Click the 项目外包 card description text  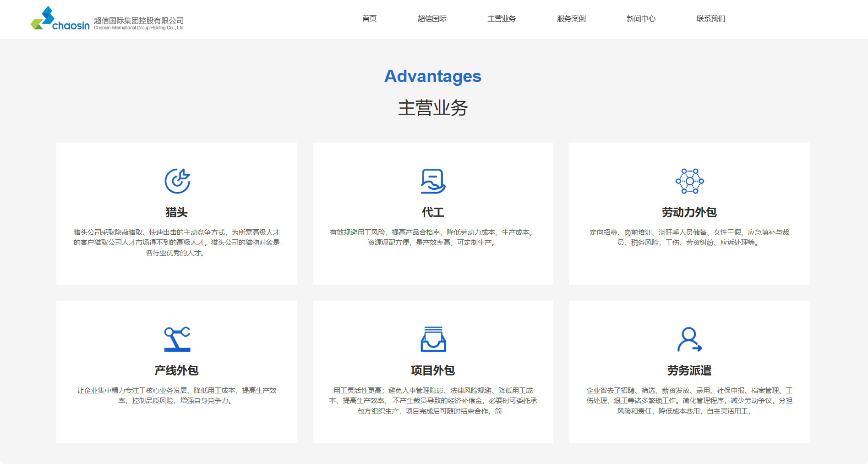pyautogui.click(x=432, y=400)
